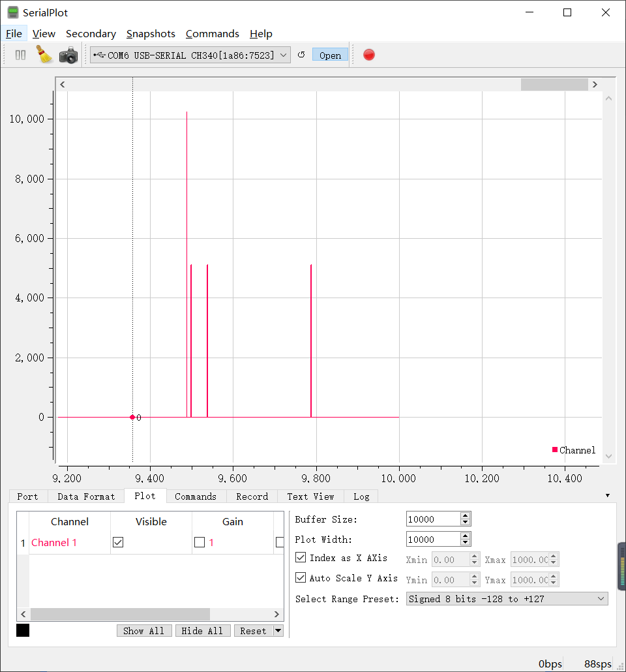Screen dimensions: 626x672
Task: Reload the port list icon
Action: tap(301, 55)
